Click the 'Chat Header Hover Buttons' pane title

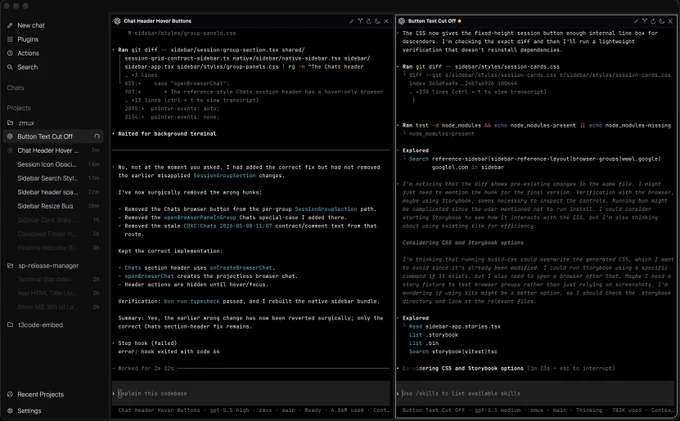pos(157,21)
